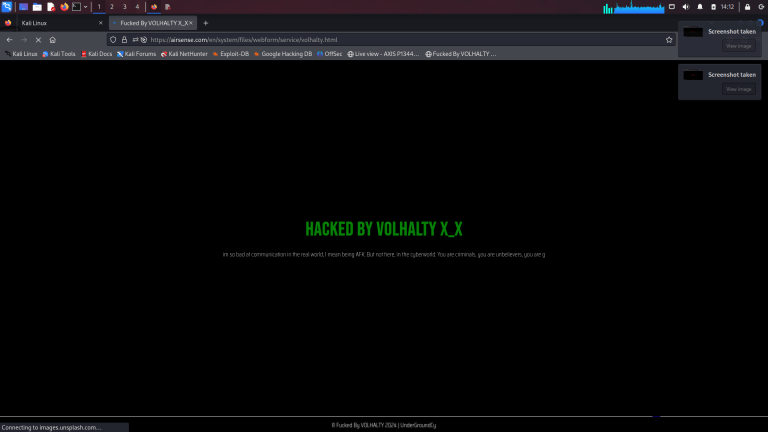Open a new browser tab
Viewport: 768px width, 432px height.
pos(206,23)
